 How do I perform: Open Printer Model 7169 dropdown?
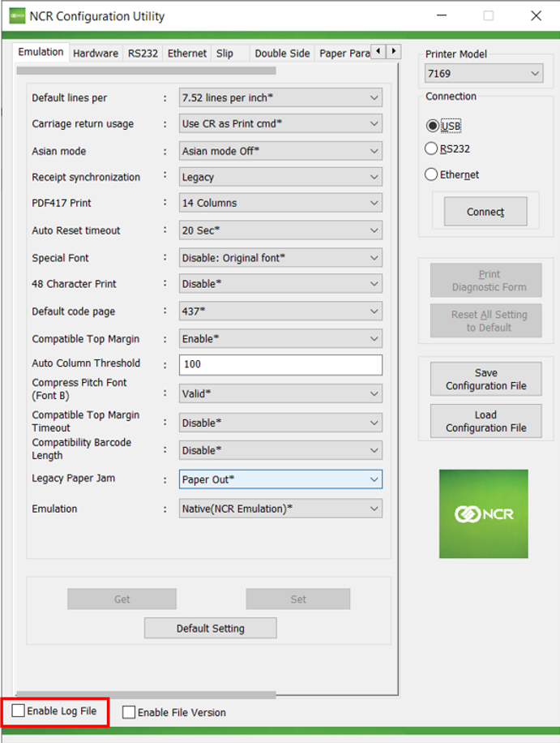(x=483, y=74)
